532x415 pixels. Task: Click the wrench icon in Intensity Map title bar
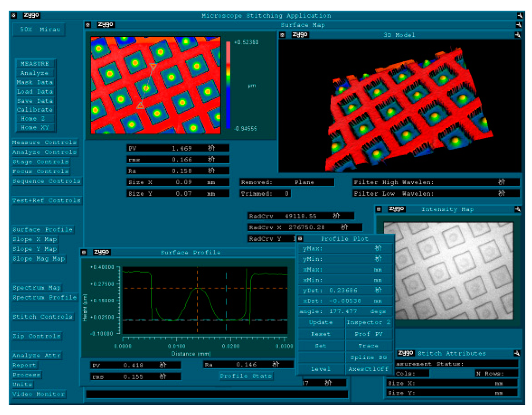517,209
